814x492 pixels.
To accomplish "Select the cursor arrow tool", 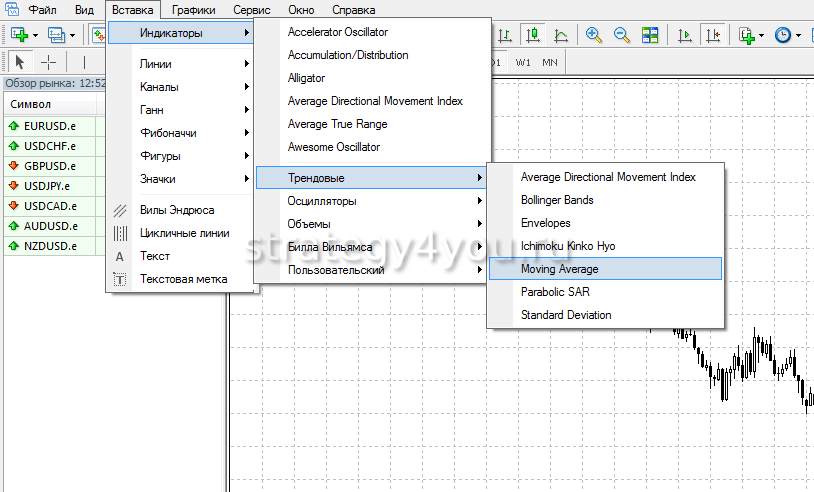I will click(x=20, y=62).
